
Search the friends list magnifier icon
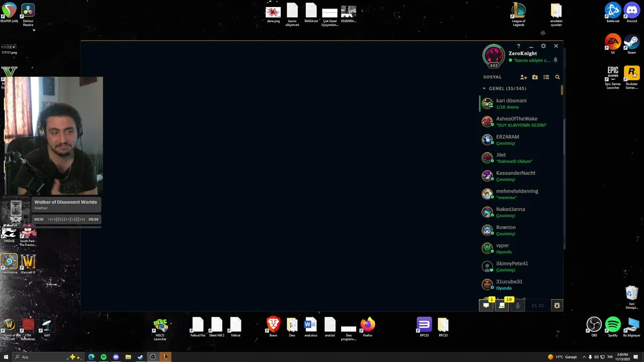coord(557,77)
